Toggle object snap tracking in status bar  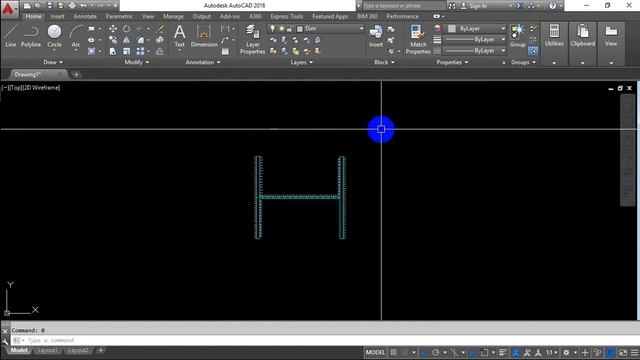click(x=473, y=352)
